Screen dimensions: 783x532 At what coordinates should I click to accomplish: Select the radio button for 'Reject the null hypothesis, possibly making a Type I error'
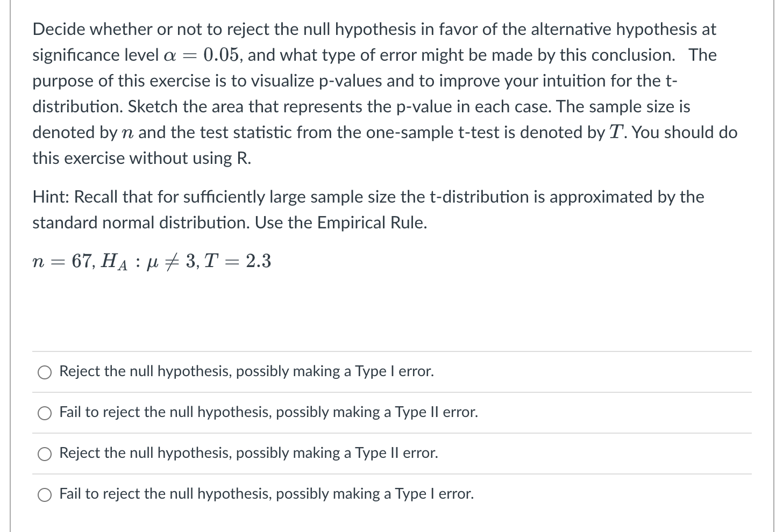[45, 372]
